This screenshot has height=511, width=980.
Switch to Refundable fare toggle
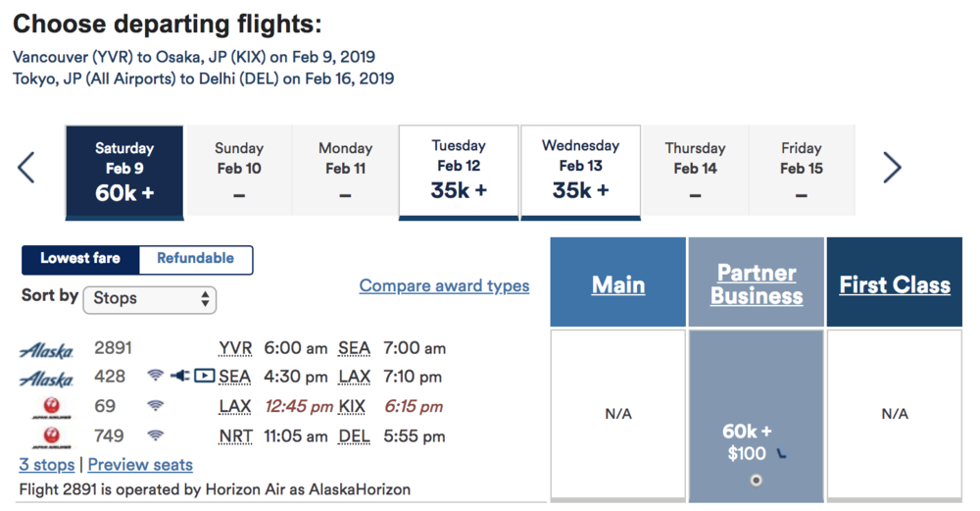(196, 259)
